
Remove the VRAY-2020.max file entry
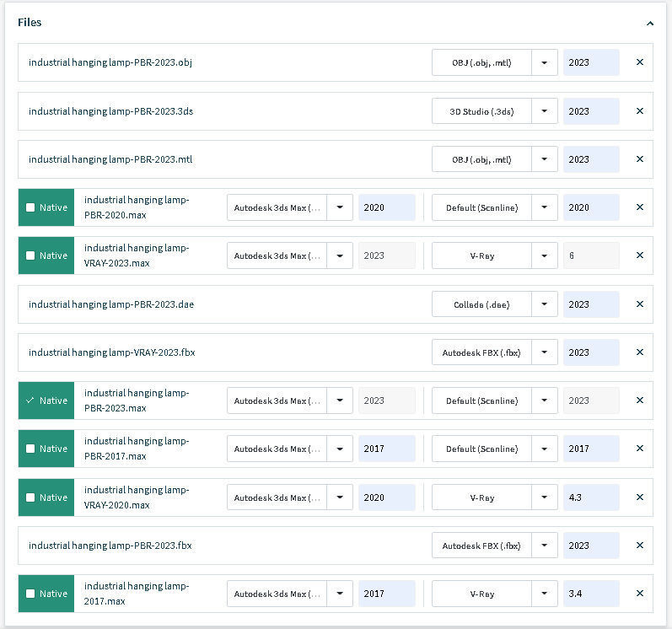coord(639,497)
